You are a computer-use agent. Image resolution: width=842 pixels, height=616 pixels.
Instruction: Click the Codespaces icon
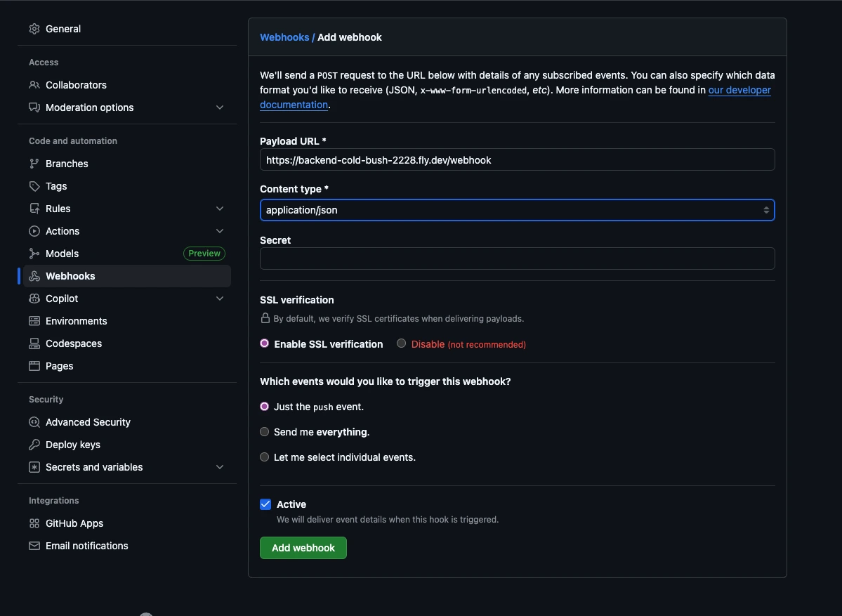34,343
